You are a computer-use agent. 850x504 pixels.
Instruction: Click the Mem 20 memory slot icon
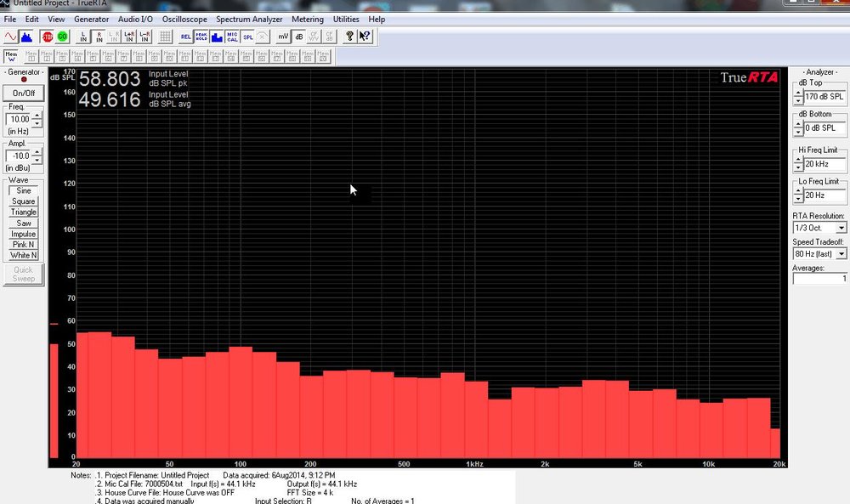pos(324,56)
